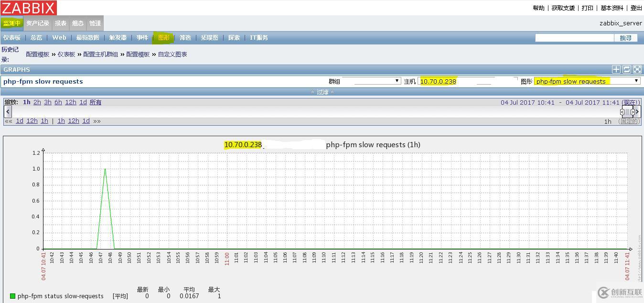Enter fullscreen using the expand arrows icon
This screenshot has width=644, height=303.
tap(637, 69)
